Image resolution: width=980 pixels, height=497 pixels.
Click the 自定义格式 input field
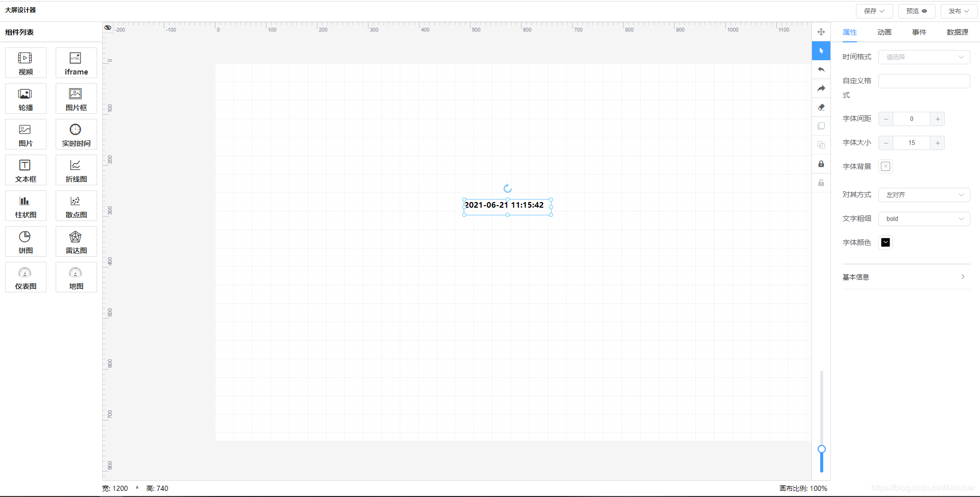coord(924,81)
